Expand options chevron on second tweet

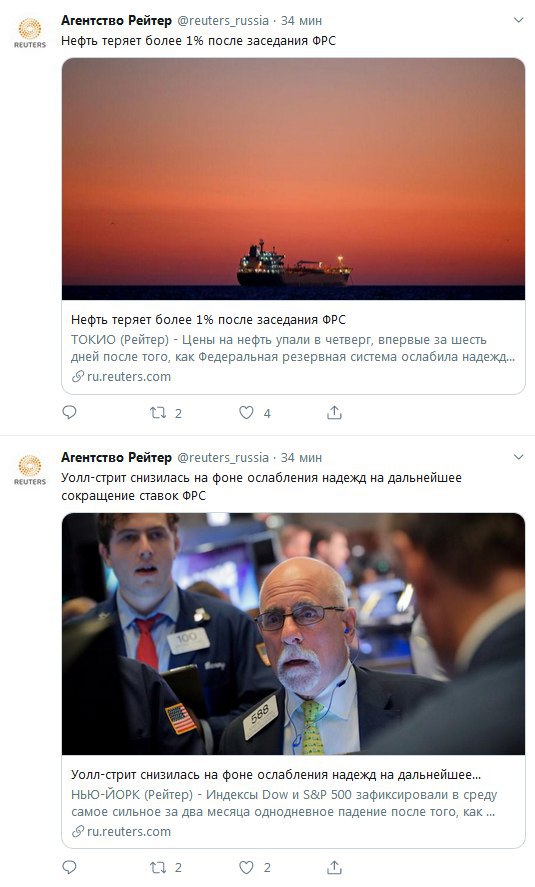tap(518, 457)
